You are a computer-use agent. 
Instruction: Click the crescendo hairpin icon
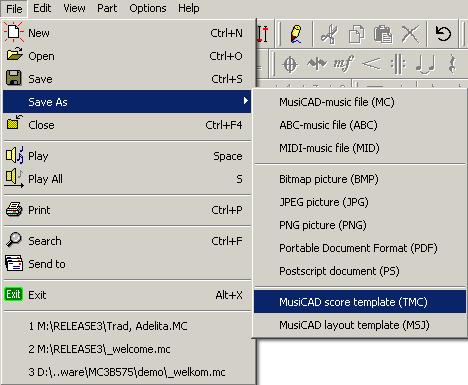click(x=371, y=64)
